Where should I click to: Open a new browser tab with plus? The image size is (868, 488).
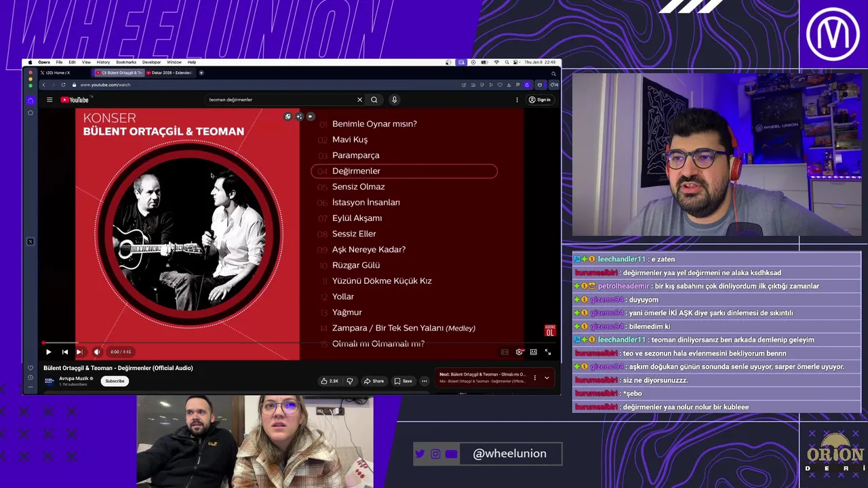point(201,73)
